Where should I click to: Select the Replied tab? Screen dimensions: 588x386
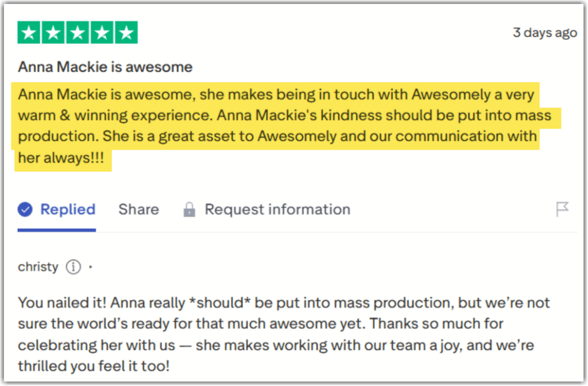coord(67,210)
